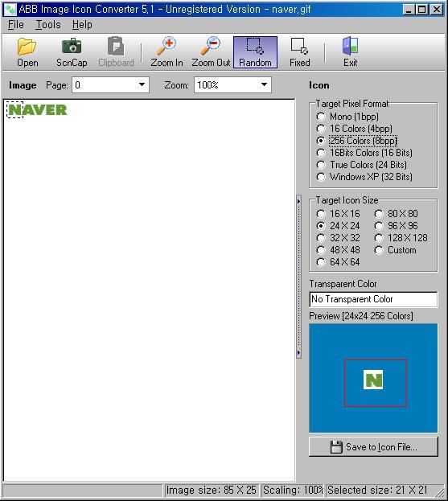Activate the Random selection tool
The image size is (448, 501).
point(255,52)
